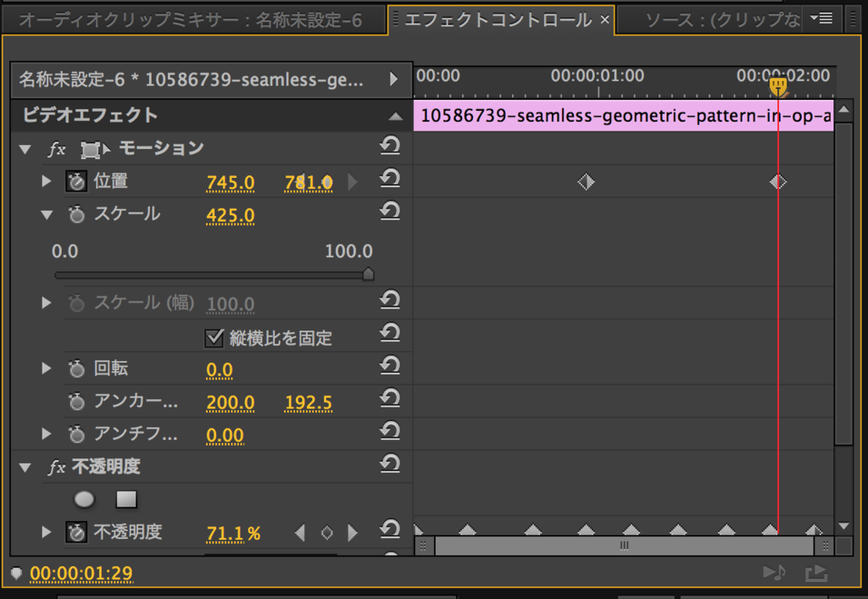Select the モーション transform icon

(x=95, y=149)
